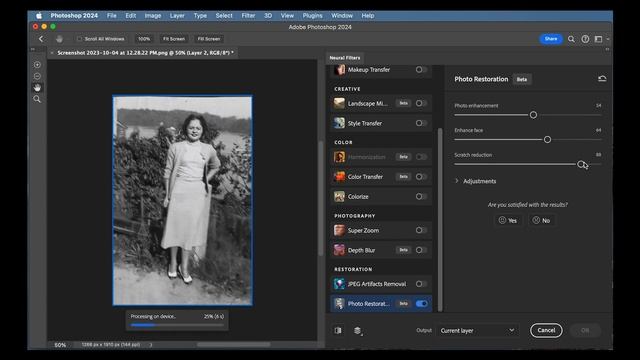Open the Apple menu
This screenshot has width=640, height=360.
point(39,16)
